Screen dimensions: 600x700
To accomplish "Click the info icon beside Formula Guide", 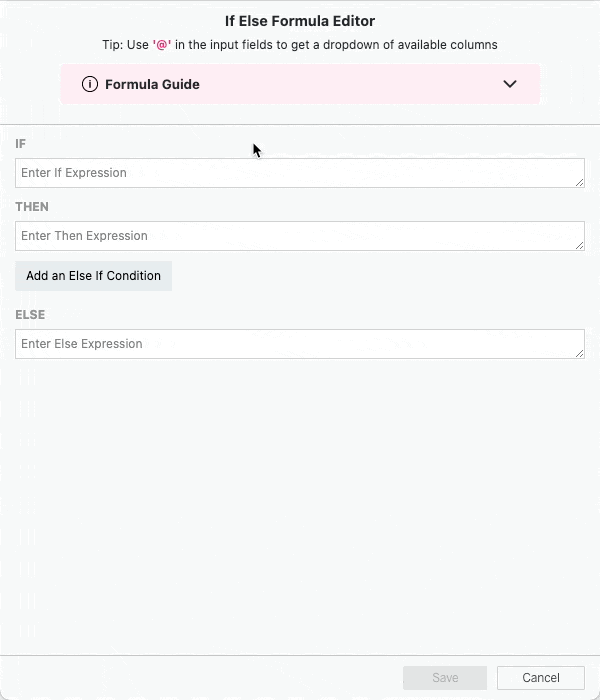I will click(90, 84).
